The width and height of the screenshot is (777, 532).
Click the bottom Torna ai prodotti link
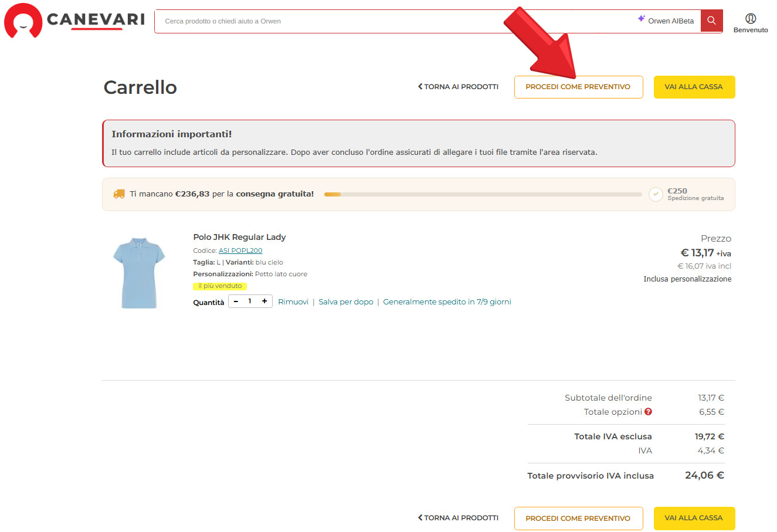point(458,518)
